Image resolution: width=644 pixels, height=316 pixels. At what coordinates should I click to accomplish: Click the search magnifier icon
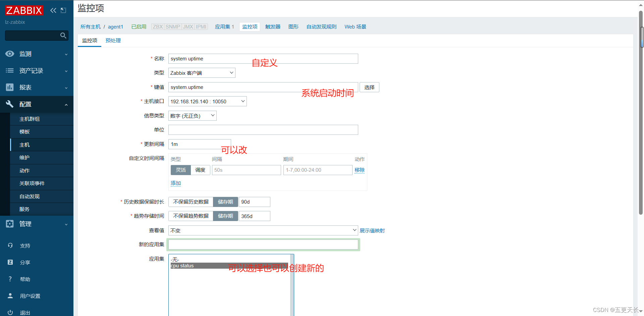pyautogui.click(x=63, y=36)
